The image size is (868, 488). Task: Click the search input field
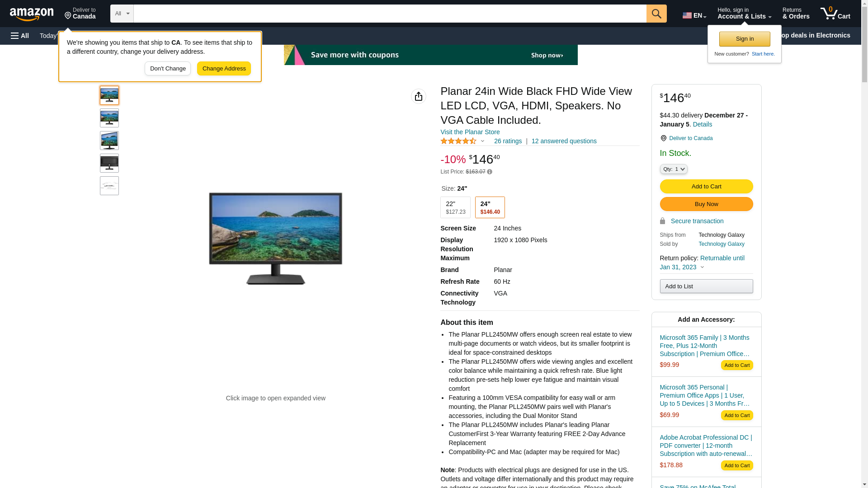tap(390, 14)
